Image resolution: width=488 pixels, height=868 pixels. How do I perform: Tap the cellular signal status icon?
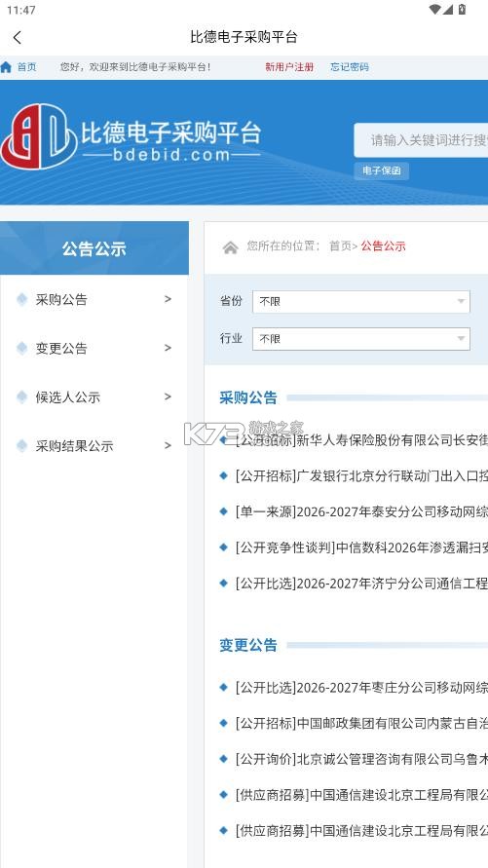448,9
